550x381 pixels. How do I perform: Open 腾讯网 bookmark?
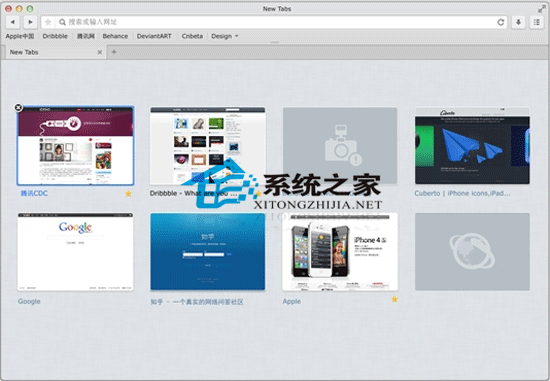tap(86, 36)
